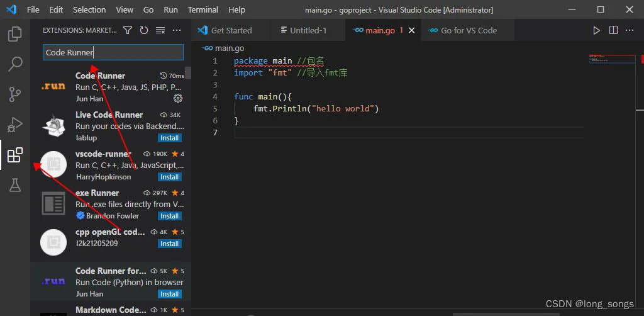The image size is (644, 316).
Task: Select the Code Runner extension title
Action: click(x=100, y=76)
